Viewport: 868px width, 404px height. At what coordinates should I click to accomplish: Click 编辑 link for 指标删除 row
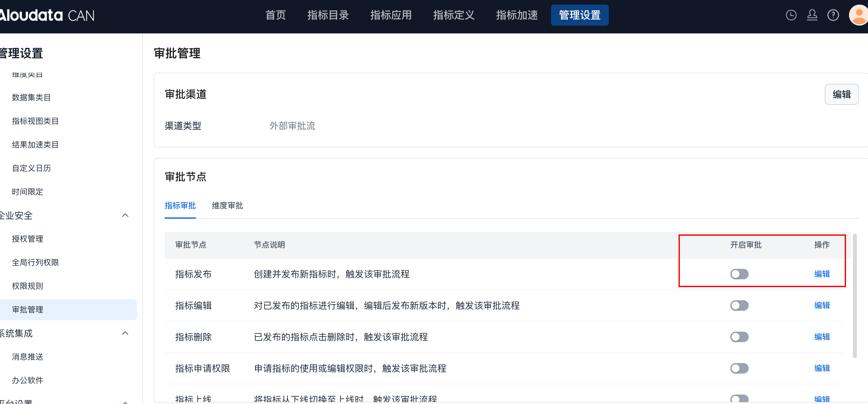[x=821, y=337]
